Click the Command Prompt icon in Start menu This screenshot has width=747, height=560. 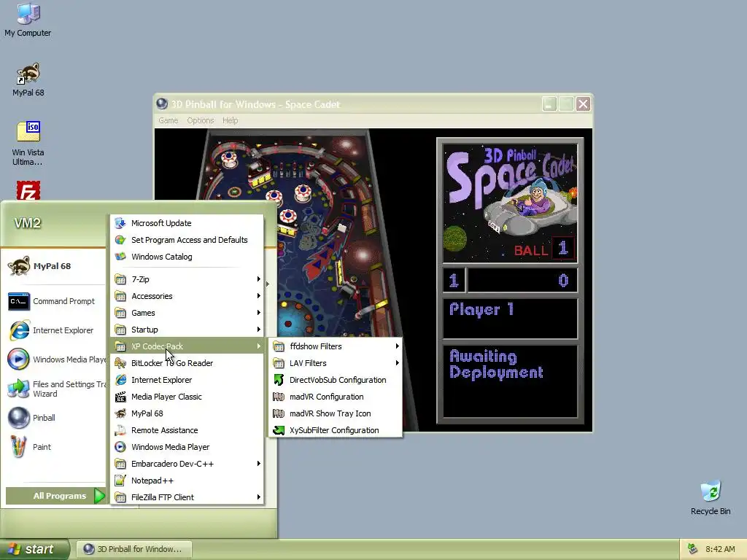tap(18, 301)
